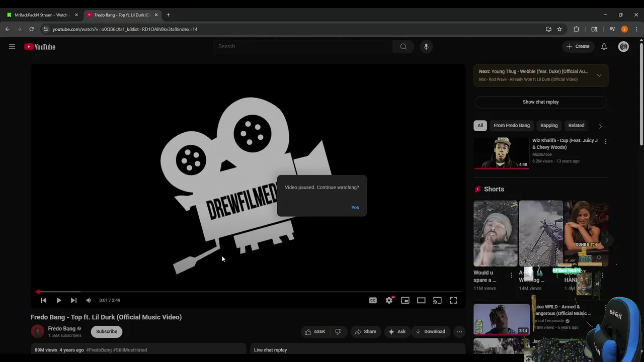Share the video
The height and width of the screenshot is (362, 644).
point(365,332)
